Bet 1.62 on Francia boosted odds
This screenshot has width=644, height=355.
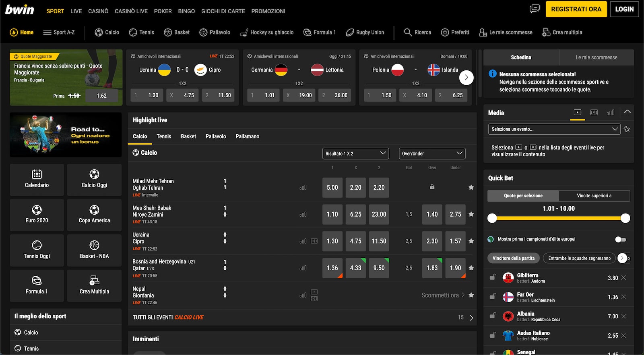pos(101,96)
